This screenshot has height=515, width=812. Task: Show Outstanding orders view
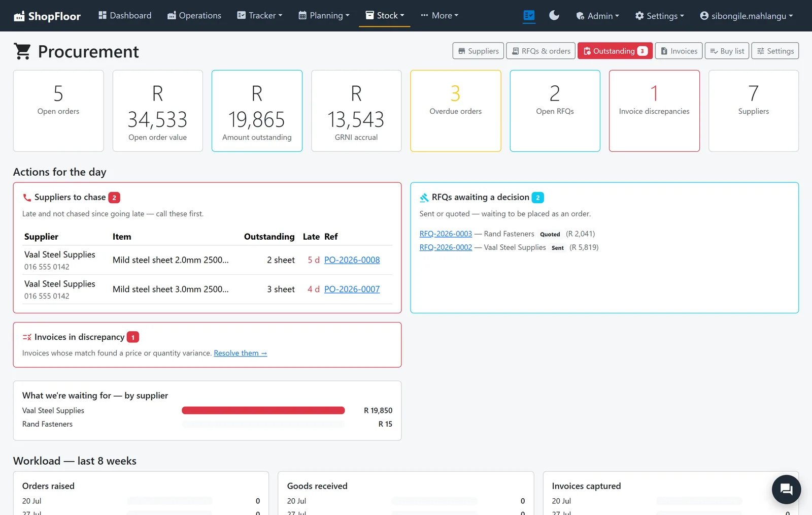pyautogui.click(x=615, y=51)
